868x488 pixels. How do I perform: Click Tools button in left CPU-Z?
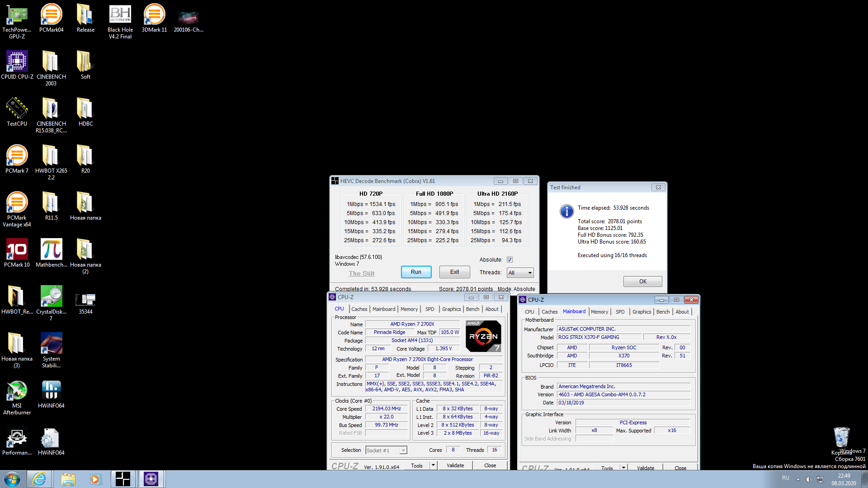coord(417,465)
